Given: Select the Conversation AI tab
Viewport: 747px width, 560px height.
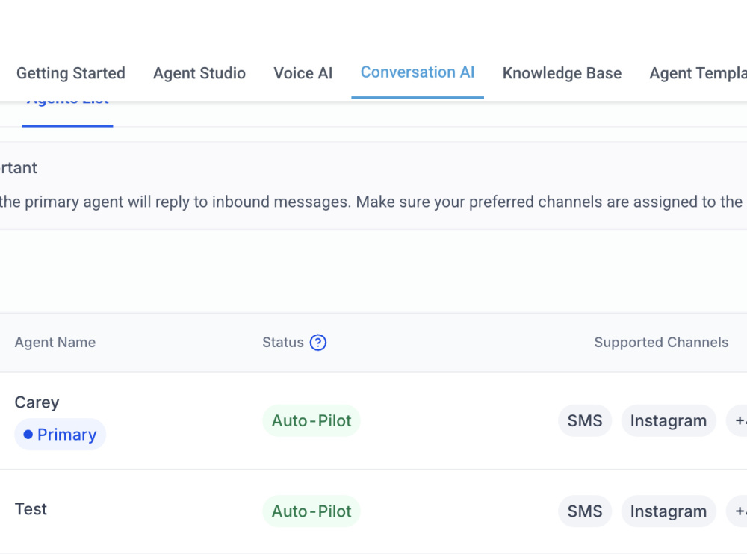Looking at the screenshot, I should [x=418, y=72].
